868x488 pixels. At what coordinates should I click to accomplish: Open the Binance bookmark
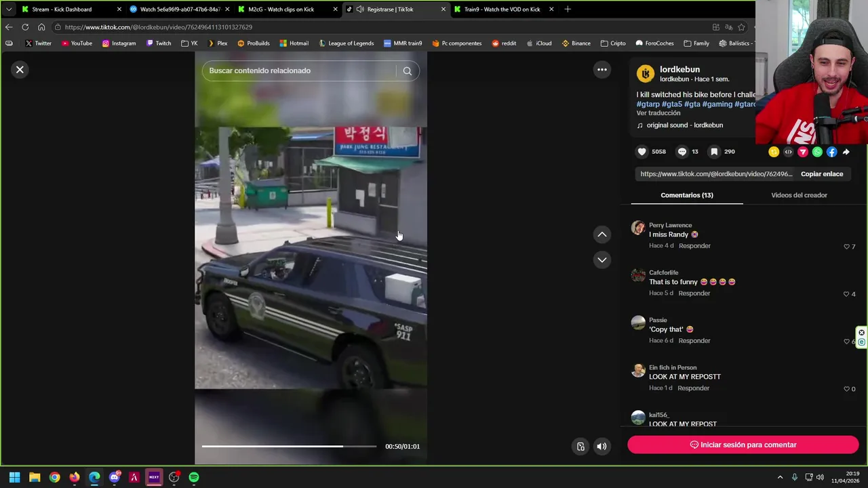tap(576, 43)
